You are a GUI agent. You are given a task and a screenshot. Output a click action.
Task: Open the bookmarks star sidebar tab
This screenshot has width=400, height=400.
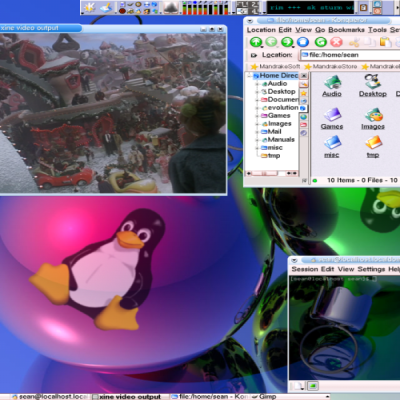(x=304, y=93)
